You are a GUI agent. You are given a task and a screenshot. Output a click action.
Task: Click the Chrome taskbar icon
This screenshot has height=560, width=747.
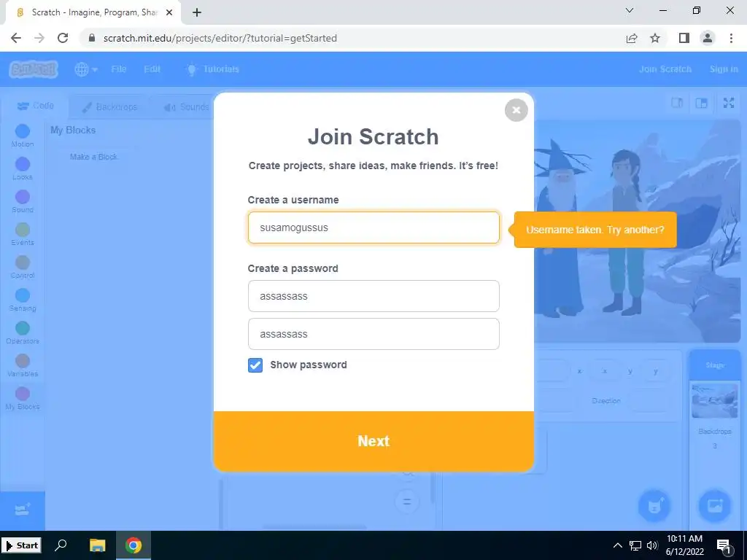[133, 545]
